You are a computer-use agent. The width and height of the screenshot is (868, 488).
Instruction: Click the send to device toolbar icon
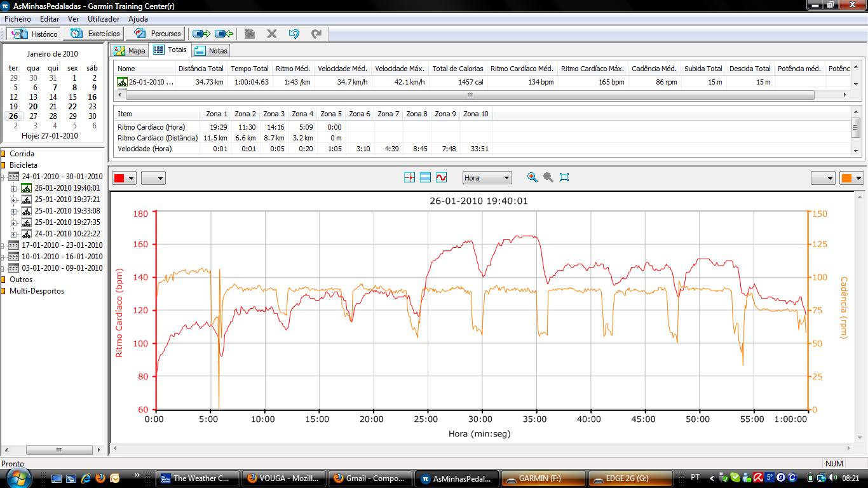[201, 34]
